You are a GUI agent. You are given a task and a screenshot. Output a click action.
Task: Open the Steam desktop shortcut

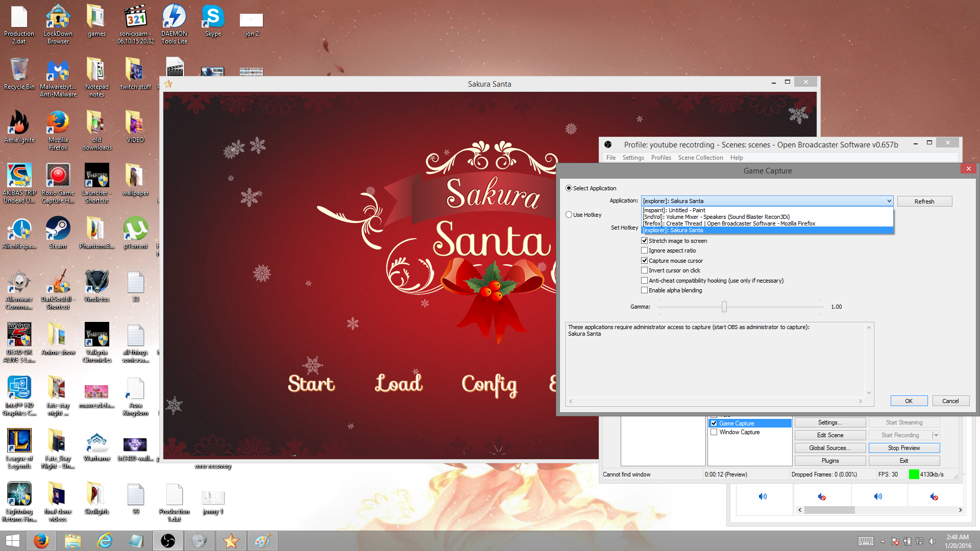pyautogui.click(x=58, y=233)
